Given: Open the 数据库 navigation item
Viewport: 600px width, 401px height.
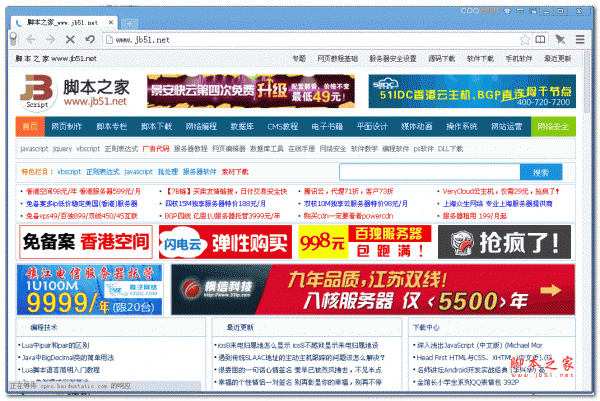Looking at the screenshot, I should tap(242, 127).
